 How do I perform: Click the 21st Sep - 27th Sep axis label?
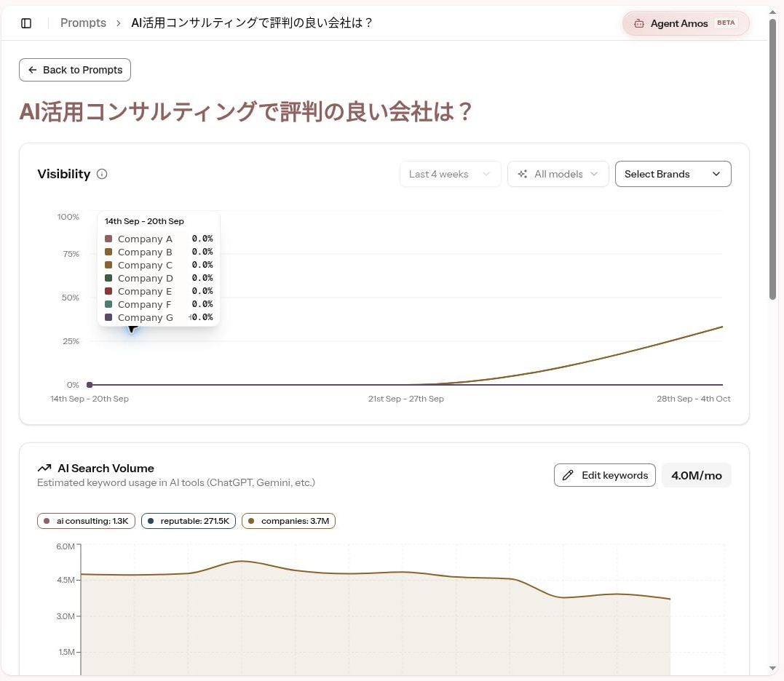coord(406,399)
